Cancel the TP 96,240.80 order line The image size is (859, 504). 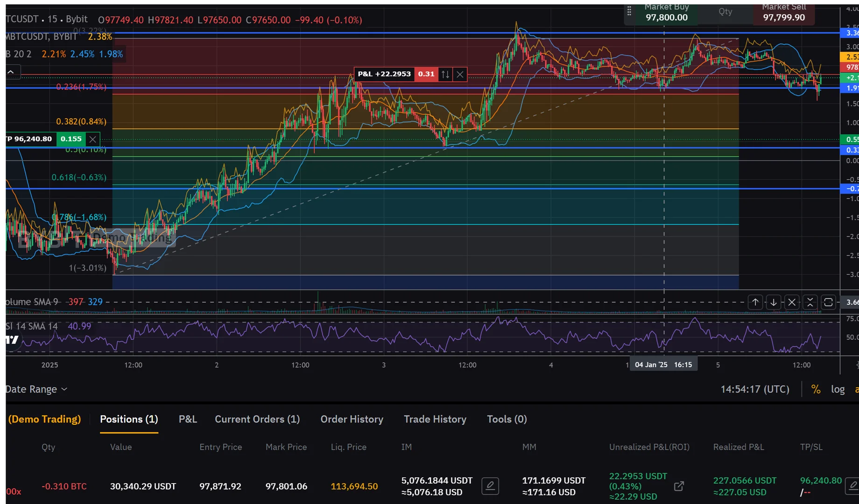pos(93,139)
